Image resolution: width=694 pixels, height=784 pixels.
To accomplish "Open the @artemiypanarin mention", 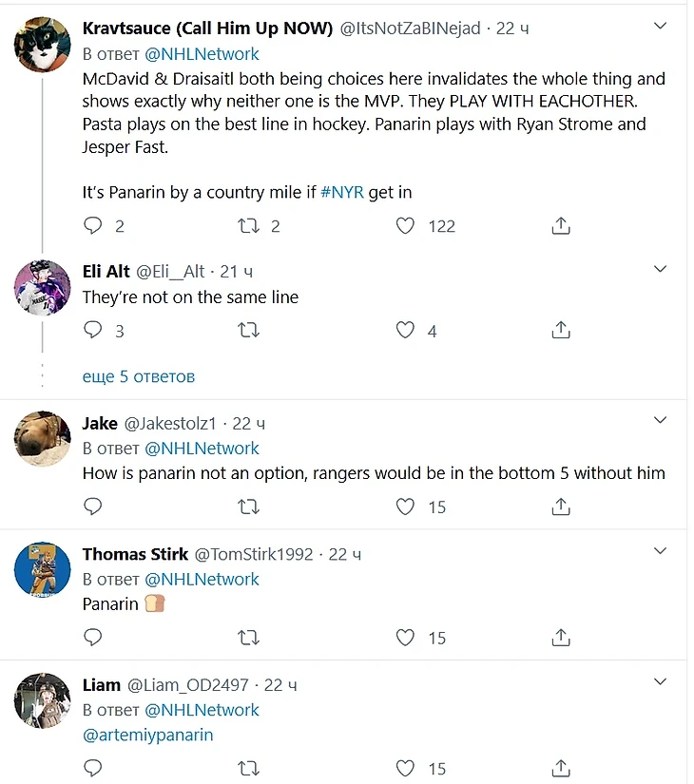I will click(147, 735).
